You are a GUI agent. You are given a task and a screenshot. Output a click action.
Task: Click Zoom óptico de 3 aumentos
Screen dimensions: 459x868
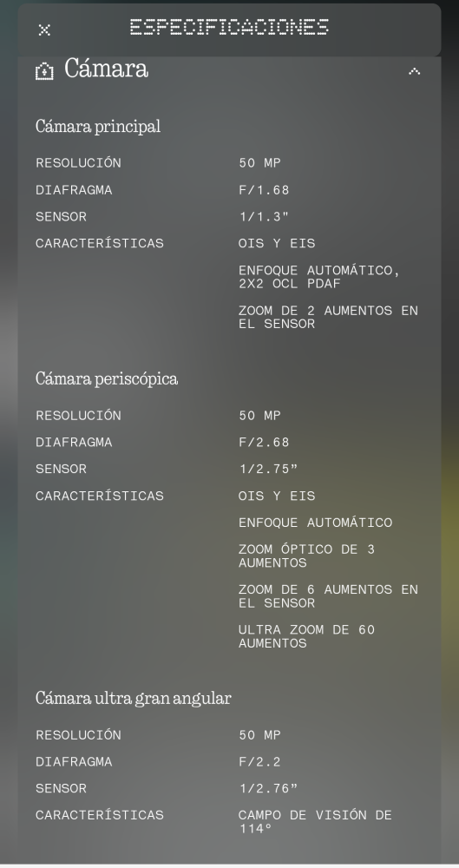click(x=307, y=556)
